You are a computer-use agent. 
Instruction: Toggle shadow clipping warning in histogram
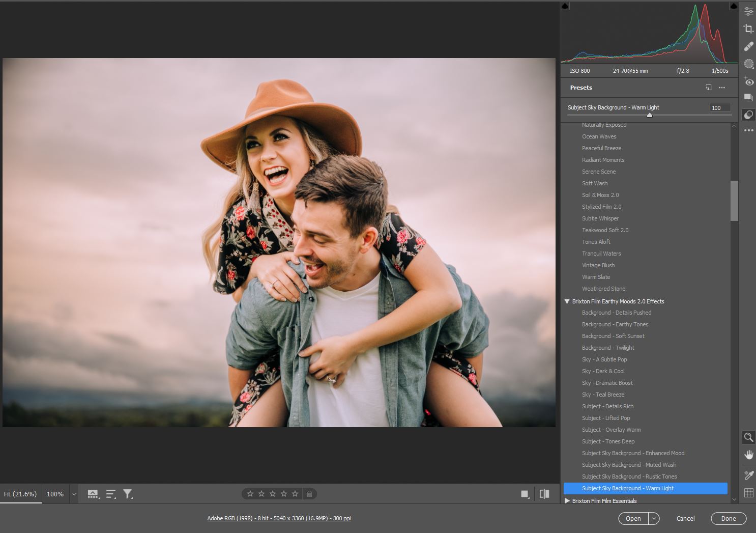(x=565, y=6)
